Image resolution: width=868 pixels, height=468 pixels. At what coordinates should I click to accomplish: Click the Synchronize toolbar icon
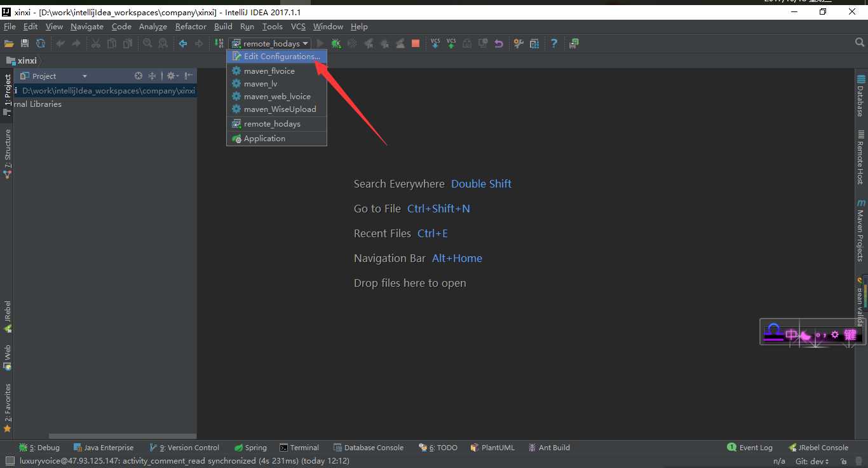click(x=41, y=43)
